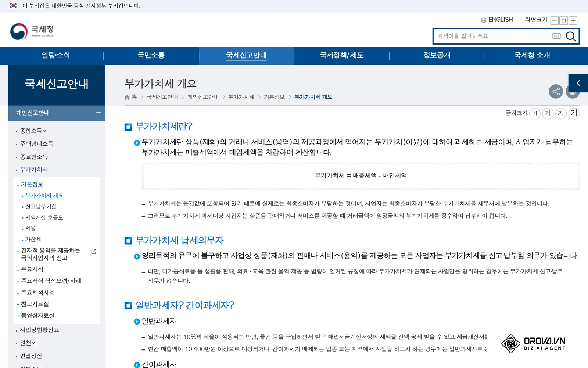Open the 국세청 소개 main menu
This screenshot has height=368, width=588.
(x=532, y=55)
